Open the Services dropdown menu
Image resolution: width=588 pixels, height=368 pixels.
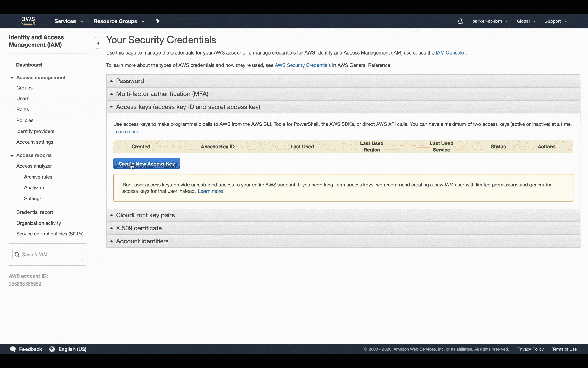[x=69, y=21]
